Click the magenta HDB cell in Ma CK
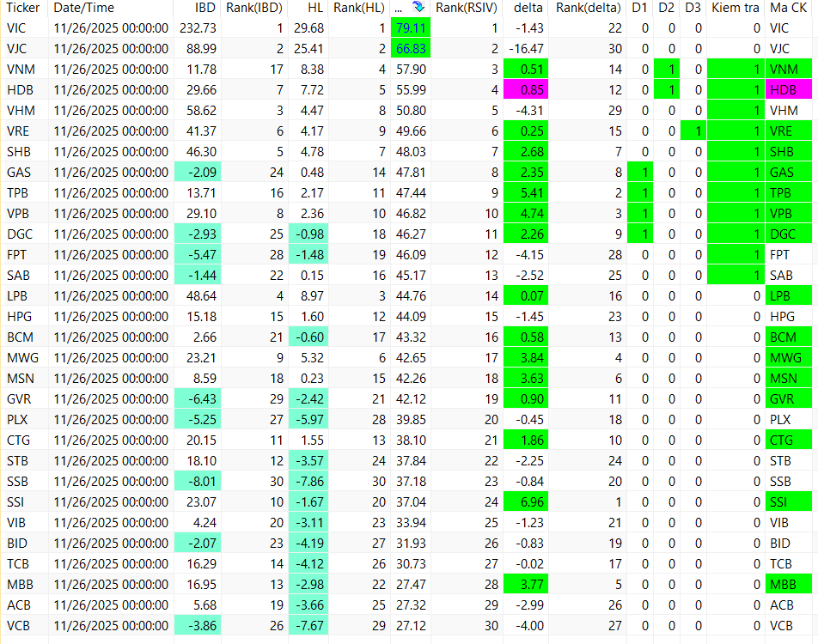 pyautogui.click(x=789, y=89)
